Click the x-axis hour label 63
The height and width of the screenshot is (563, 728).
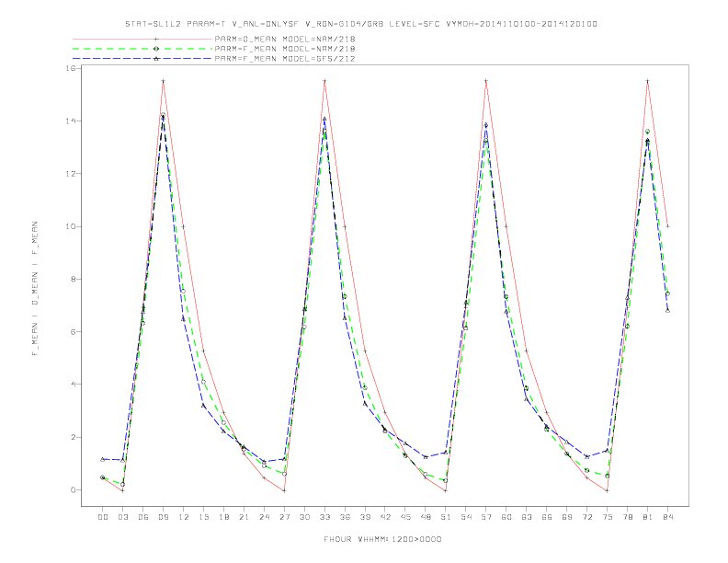tap(527, 517)
